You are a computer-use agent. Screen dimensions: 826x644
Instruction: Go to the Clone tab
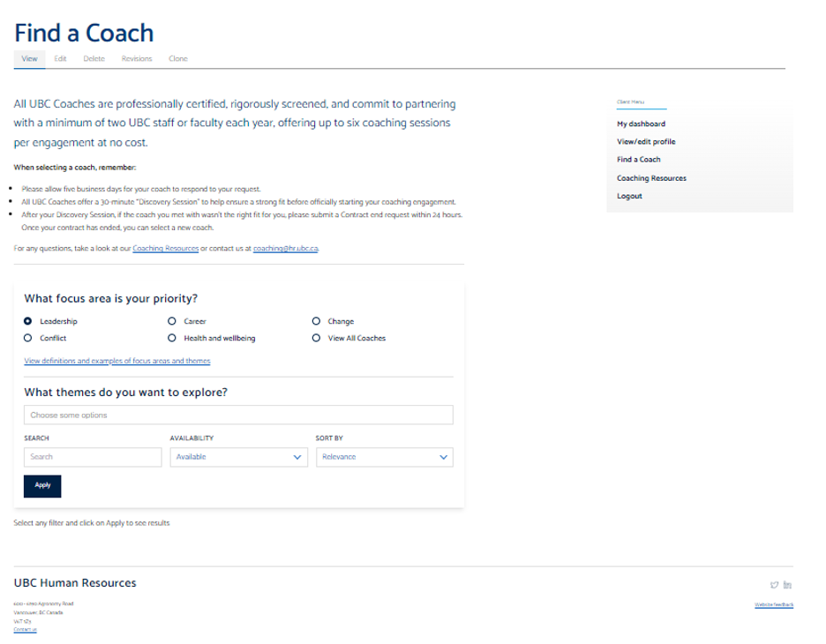[x=177, y=59]
